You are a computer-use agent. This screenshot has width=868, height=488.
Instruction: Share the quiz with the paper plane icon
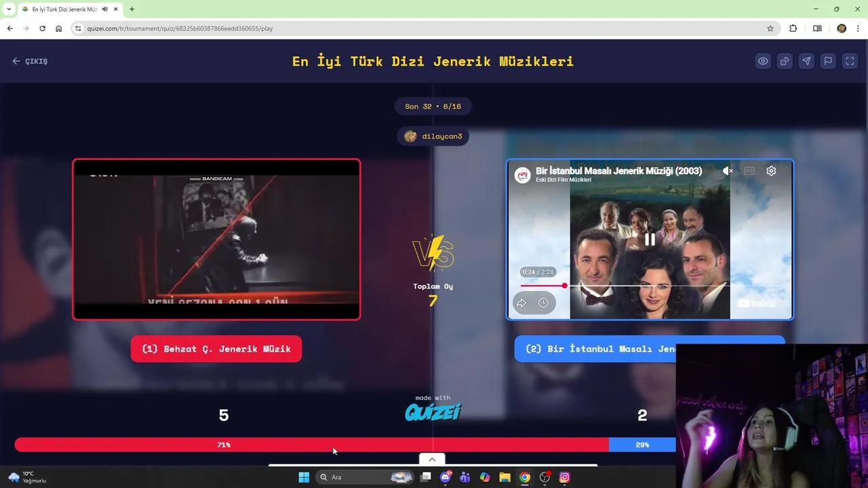pyautogui.click(x=806, y=61)
